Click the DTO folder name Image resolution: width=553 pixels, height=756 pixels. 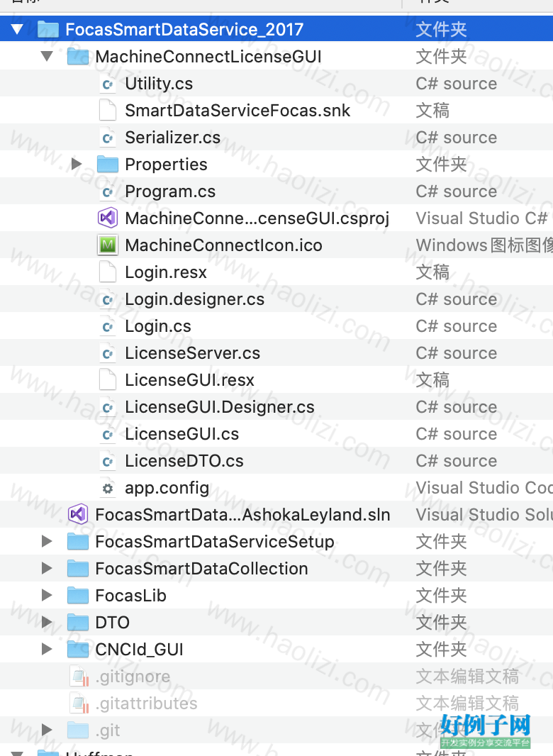tap(112, 623)
